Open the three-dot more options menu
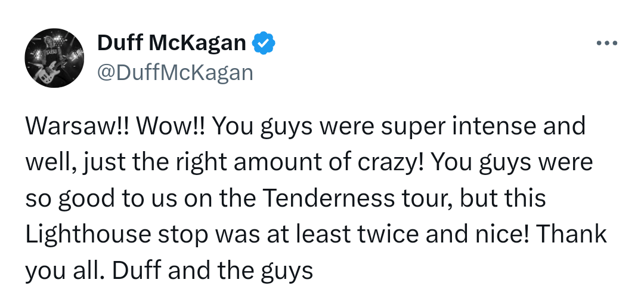644x304 pixels. [607, 43]
